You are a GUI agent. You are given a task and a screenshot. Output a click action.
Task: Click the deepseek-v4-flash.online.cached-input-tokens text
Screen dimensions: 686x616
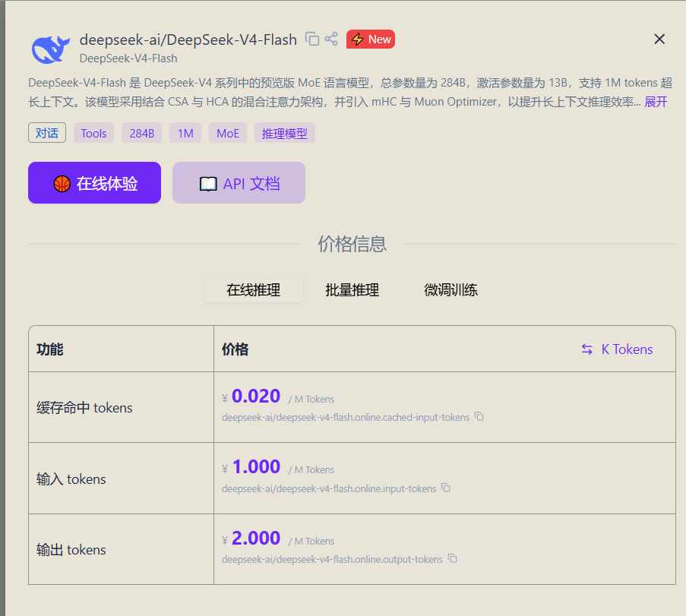click(346, 417)
